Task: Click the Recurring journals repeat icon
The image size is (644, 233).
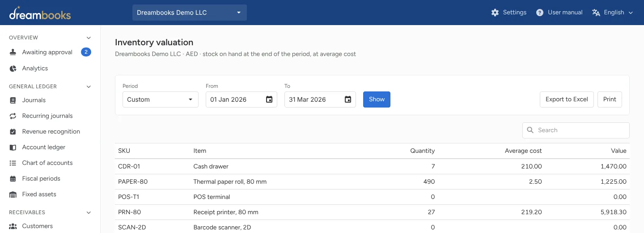Action: tap(13, 116)
